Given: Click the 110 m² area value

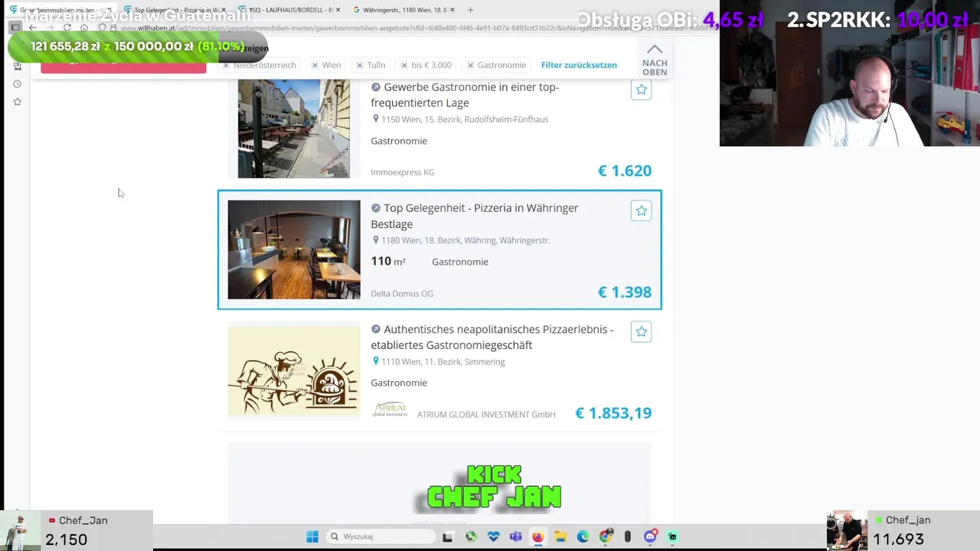Looking at the screenshot, I should click(388, 261).
